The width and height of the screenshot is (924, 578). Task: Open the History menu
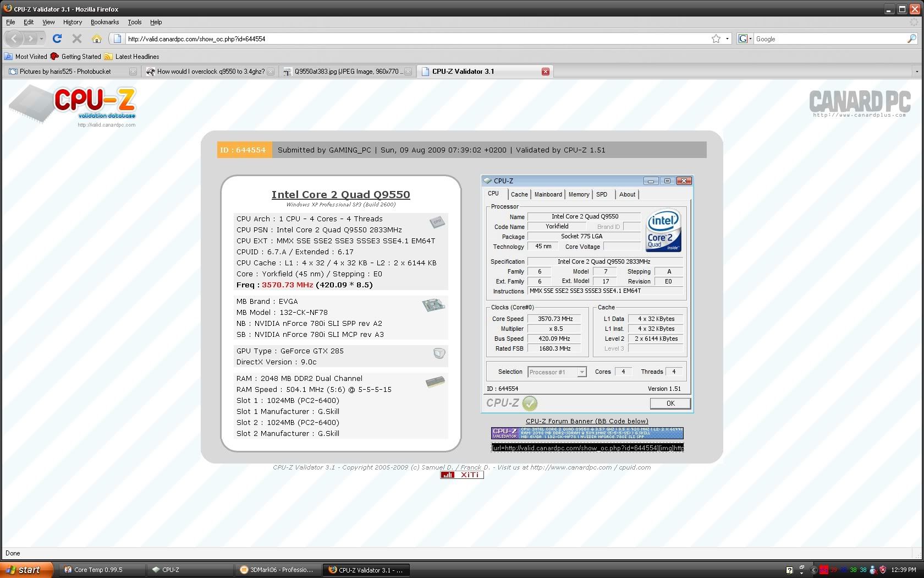[x=72, y=22]
